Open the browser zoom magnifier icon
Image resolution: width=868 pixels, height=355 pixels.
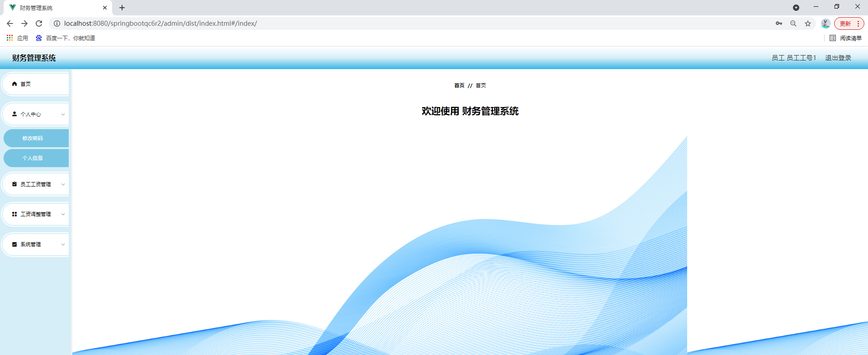(x=793, y=23)
